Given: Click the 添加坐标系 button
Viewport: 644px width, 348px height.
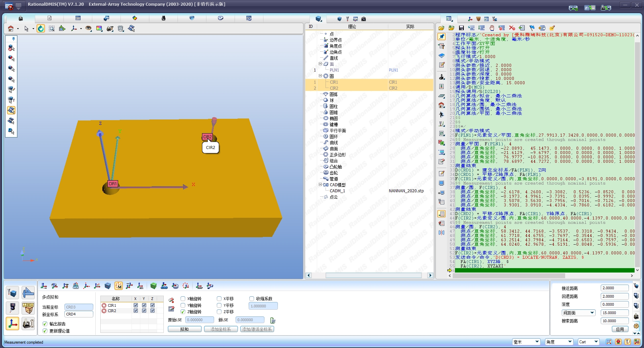Looking at the screenshot, I should click(221, 329).
